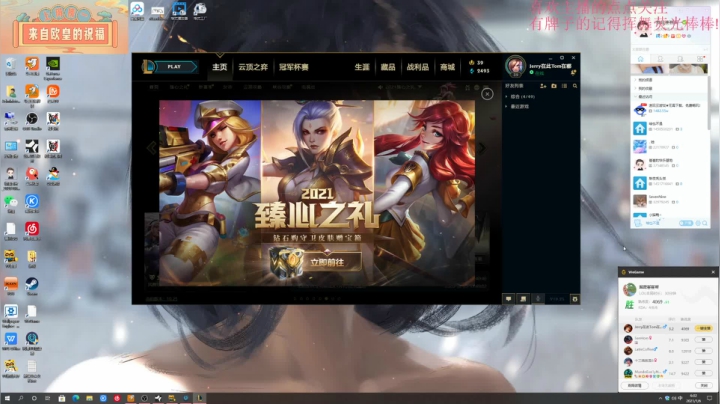
Task: Click the taskbar search icon
Action: [x=21, y=398]
